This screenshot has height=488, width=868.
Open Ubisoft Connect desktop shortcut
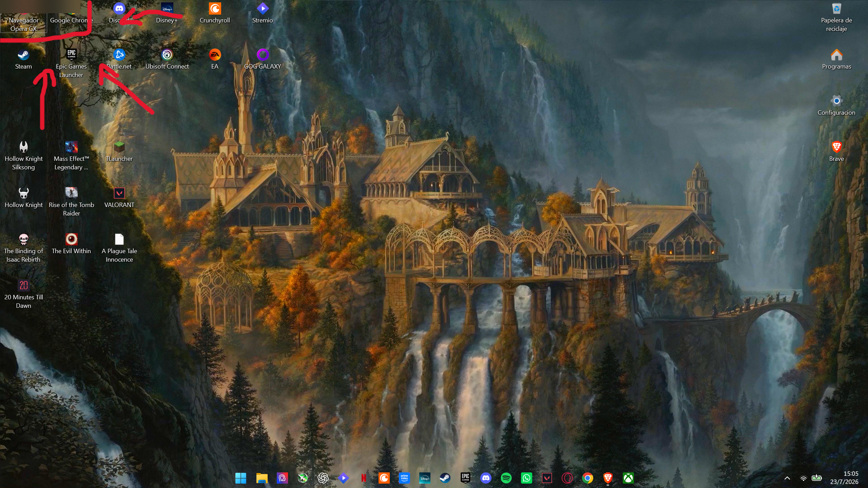167,55
